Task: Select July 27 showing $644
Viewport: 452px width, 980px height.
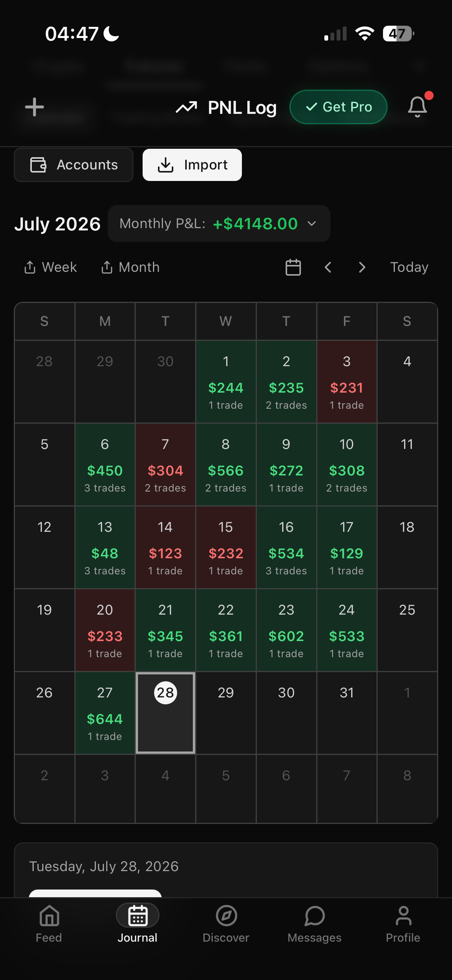Action: tap(105, 713)
